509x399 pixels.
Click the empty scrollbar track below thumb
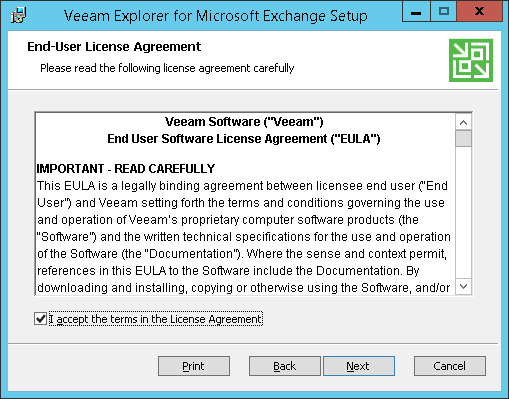click(463, 212)
